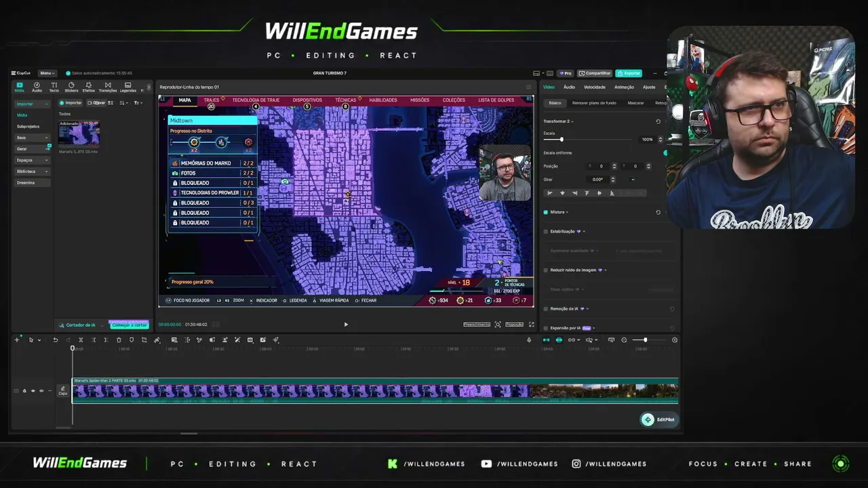Click the Pro upgrade button
The height and width of the screenshot is (488, 868).
(x=566, y=73)
